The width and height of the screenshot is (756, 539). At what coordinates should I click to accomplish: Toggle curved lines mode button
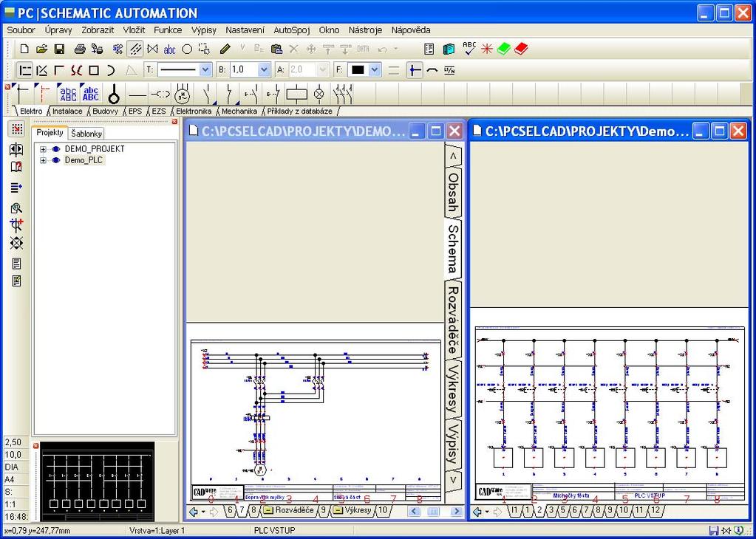point(76,71)
